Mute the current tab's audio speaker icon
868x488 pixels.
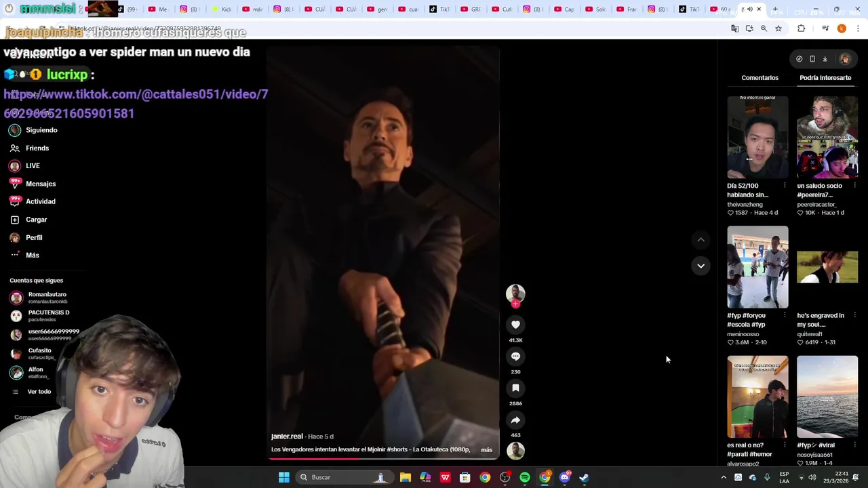tap(749, 9)
